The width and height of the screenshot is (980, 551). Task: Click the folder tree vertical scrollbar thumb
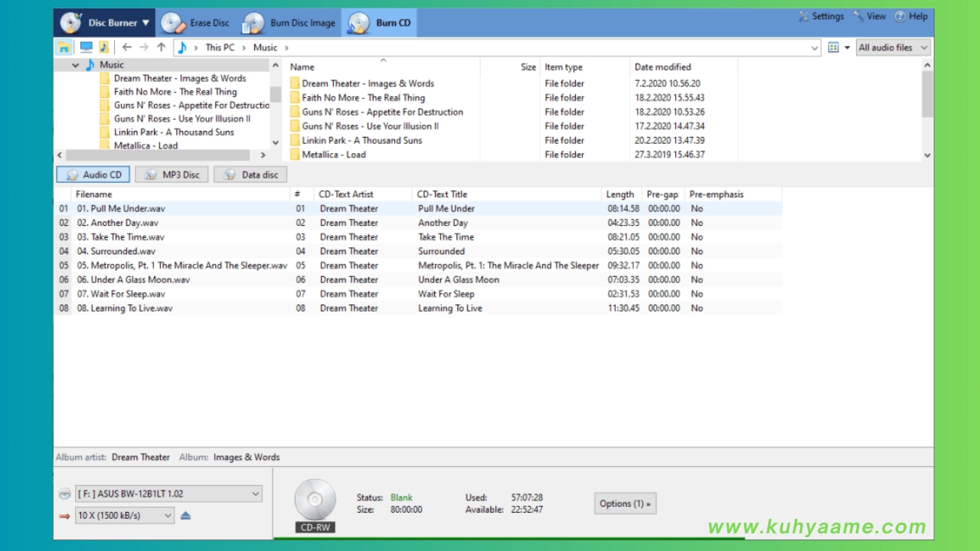276,94
